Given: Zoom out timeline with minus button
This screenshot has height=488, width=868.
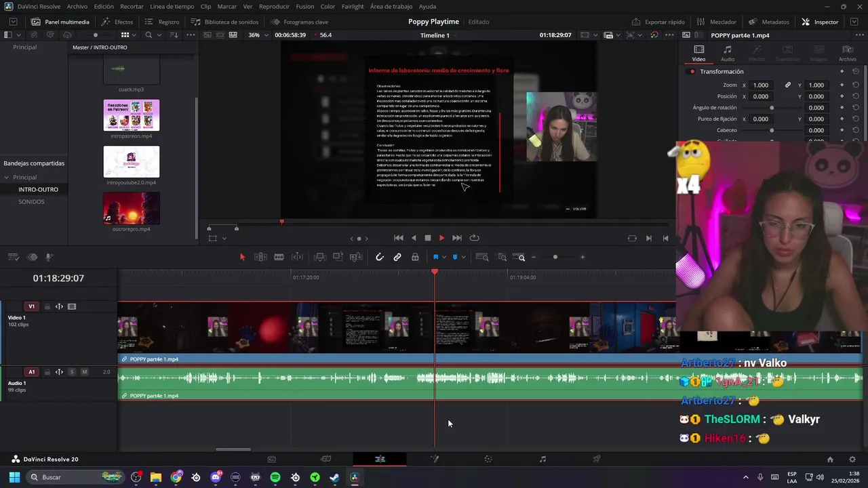Looking at the screenshot, I should [534, 257].
